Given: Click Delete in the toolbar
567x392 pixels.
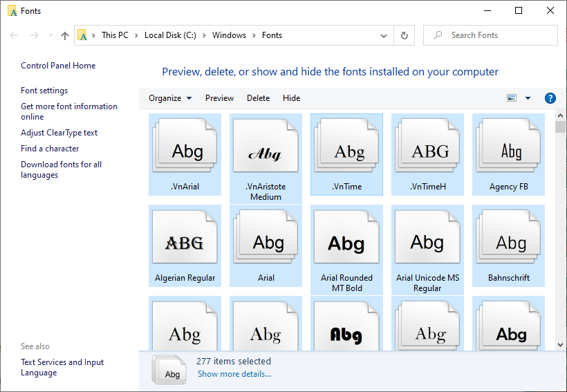Looking at the screenshot, I should tap(258, 98).
